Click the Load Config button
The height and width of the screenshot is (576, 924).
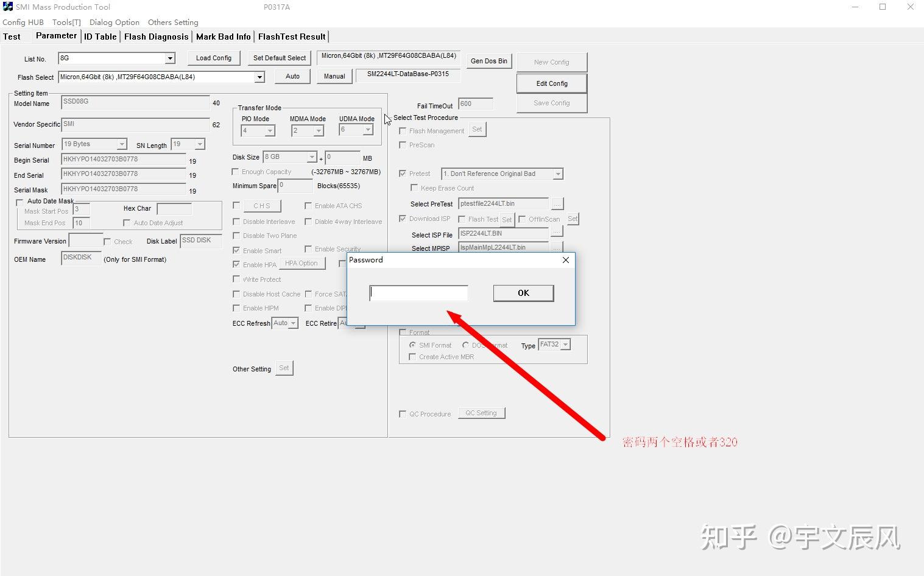tap(214, 58)
